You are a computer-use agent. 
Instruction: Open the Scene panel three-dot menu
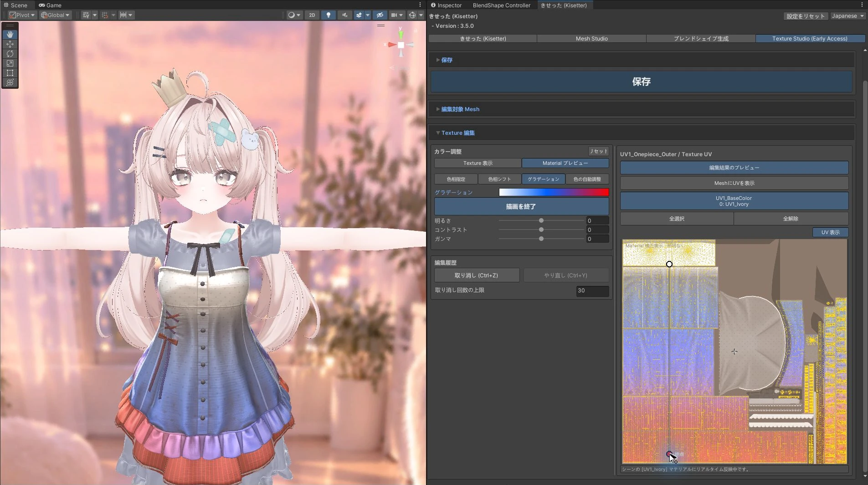[420, 5]
